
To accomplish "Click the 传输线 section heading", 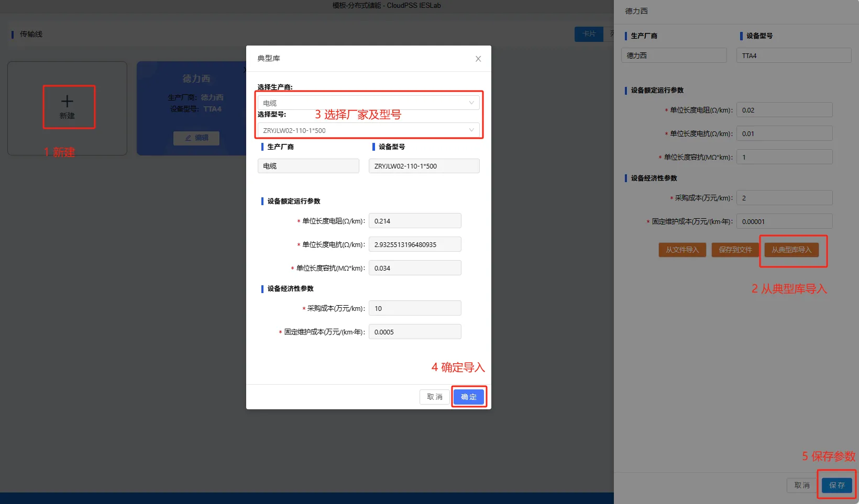I will click(x=31, y=34).
